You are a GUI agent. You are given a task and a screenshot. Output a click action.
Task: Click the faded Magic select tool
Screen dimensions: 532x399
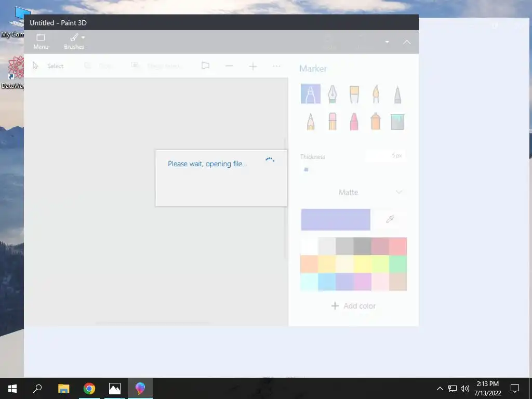point(156,66)
